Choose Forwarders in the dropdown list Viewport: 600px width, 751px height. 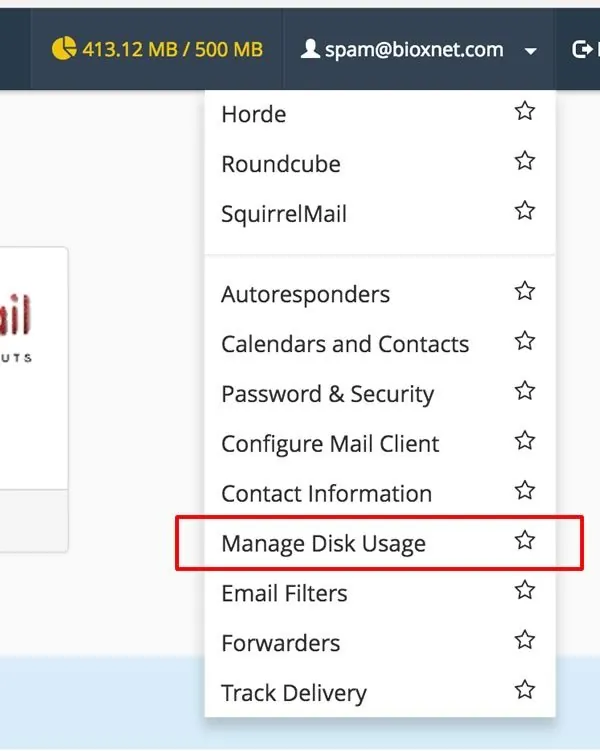click(x=280, y=643)
